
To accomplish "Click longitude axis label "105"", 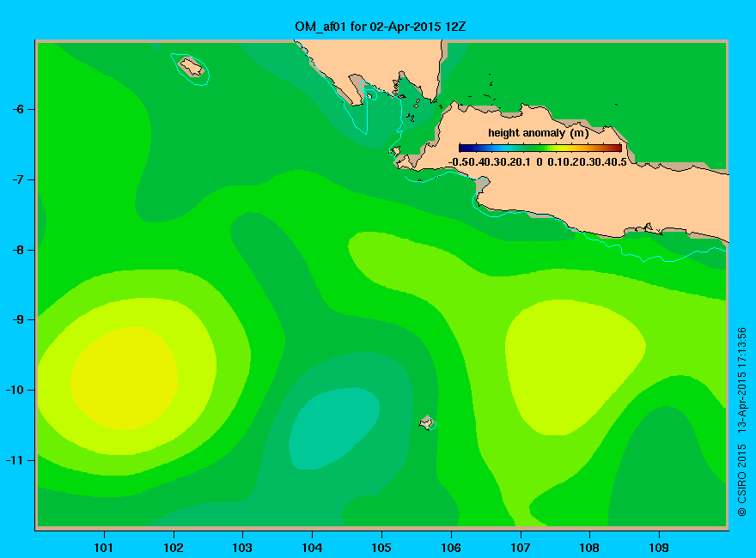I will pyautogui.click(x=381, y=548).
